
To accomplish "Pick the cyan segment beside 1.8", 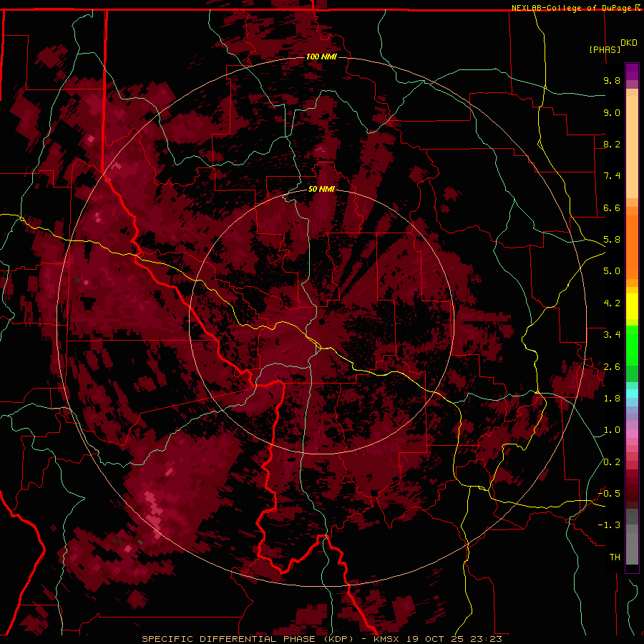I will point(632,394).
